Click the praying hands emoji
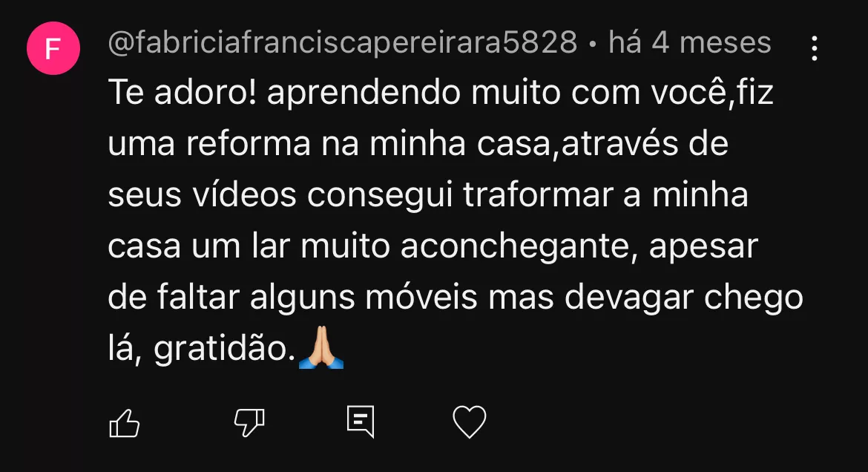The height and width of the screenshot is (472, 868). [321, 348]
